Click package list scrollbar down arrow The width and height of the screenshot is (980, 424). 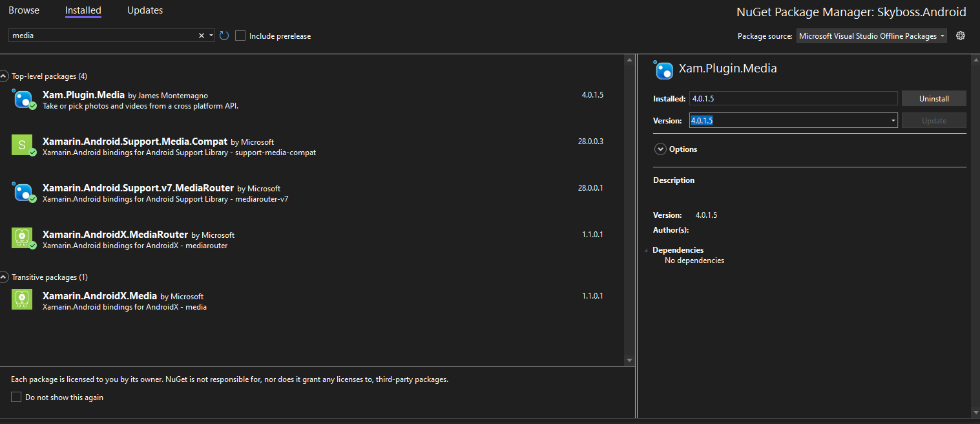coord(630,359)
